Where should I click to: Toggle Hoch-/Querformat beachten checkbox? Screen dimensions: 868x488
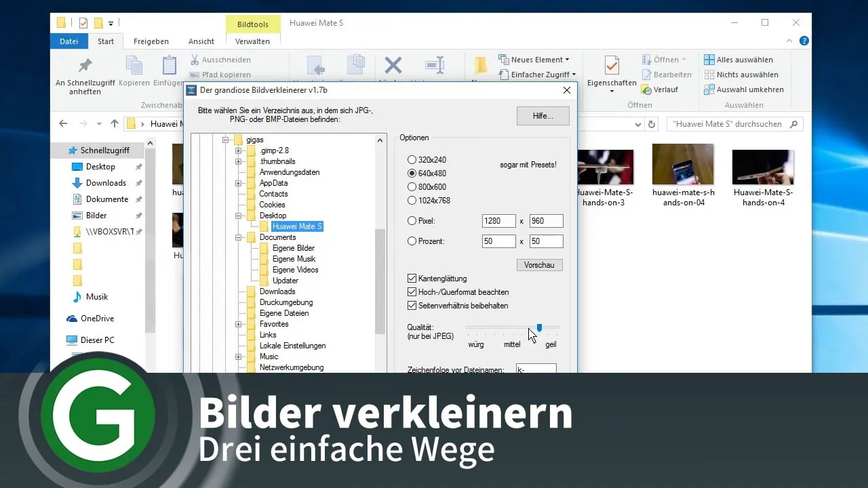(x=412, y=292)
